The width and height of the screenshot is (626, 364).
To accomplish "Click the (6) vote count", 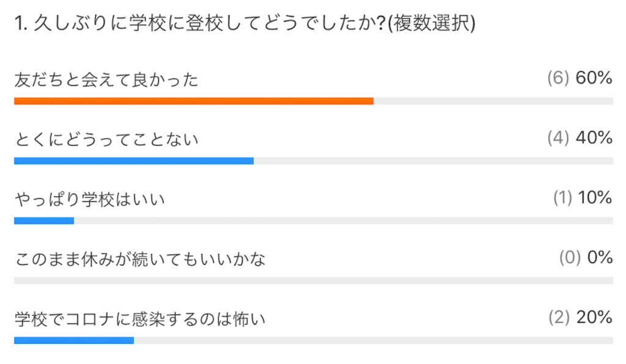I will [559, 78].
